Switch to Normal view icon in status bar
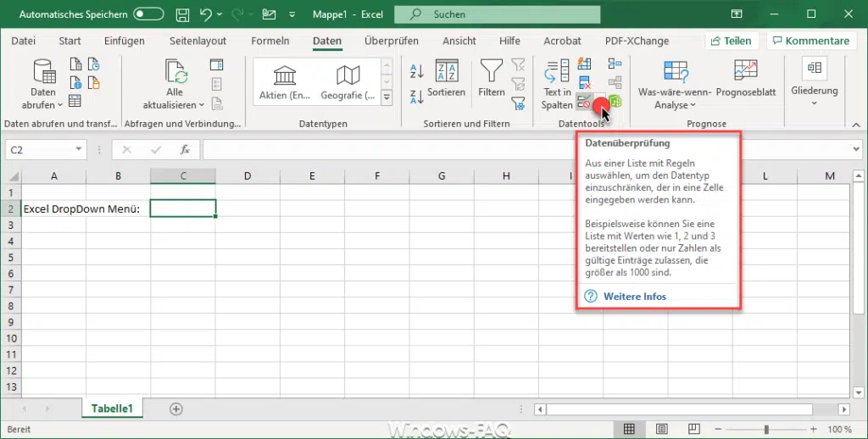This screenshot has width=868, height=439. (x=629, y=429)
